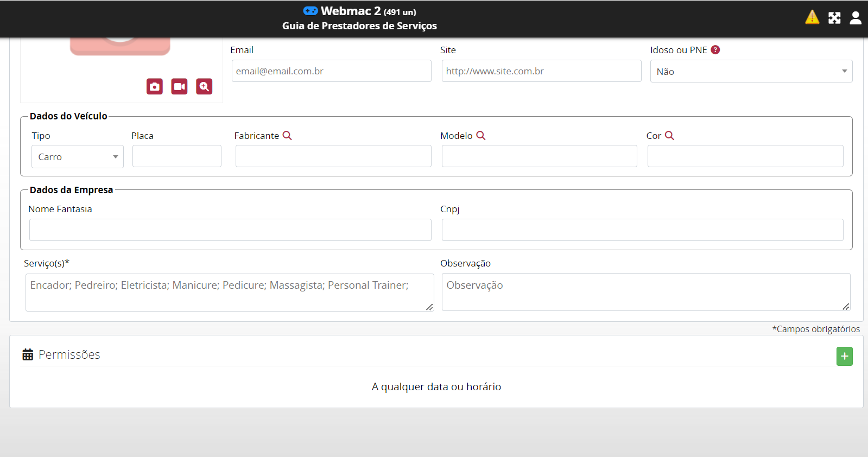This screenshot has width=868, height=457.
Task: Select the Nome Fantasia input field
Action: coord(230,230)
